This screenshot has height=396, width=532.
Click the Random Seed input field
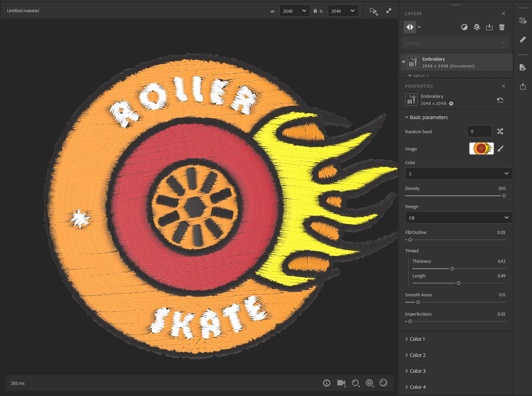pos(479,131)
